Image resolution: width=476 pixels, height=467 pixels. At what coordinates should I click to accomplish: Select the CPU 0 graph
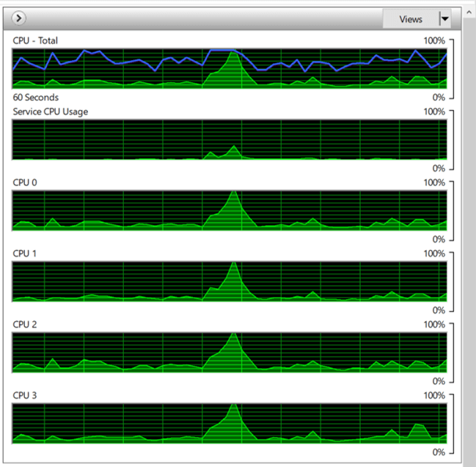pyautogui.click(x=147, y=209)
